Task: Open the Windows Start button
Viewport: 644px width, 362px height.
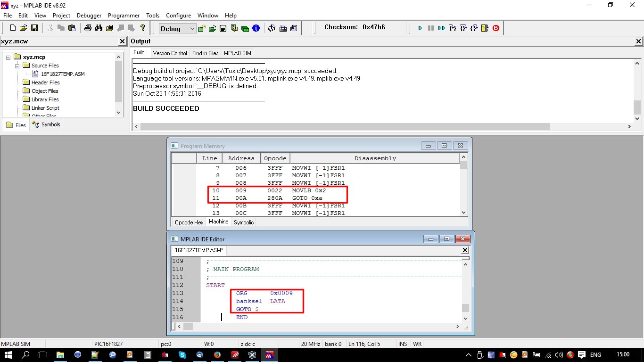Action: 9,354
